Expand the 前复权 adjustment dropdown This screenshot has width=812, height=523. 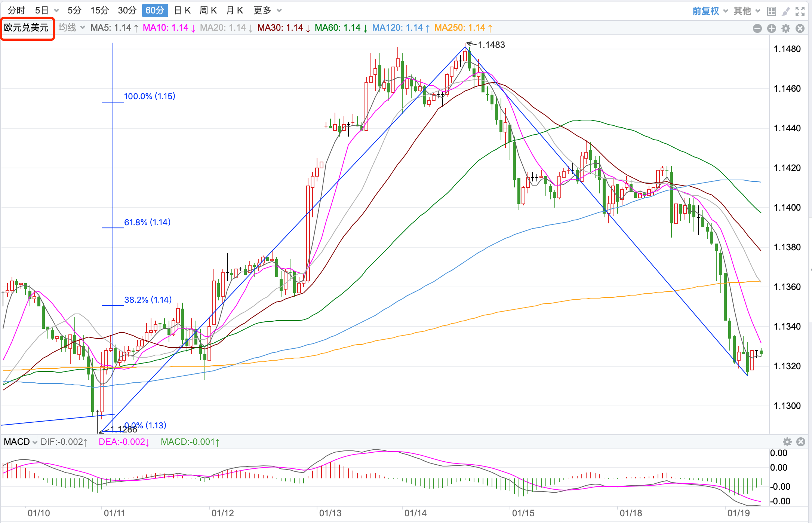click(x=710, y=11)
